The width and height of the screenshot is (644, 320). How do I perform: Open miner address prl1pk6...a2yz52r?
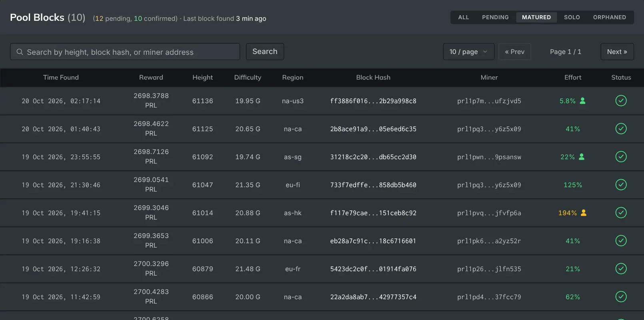tap(489, 241)
